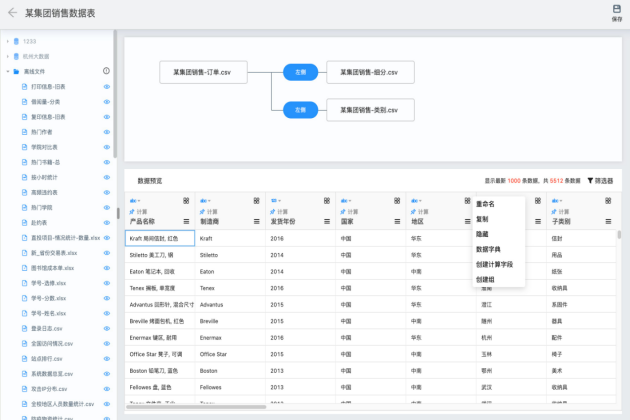Click the table vertical scrollbar thumb
This screenshot has height=420, width=630.
pos(619,234)
